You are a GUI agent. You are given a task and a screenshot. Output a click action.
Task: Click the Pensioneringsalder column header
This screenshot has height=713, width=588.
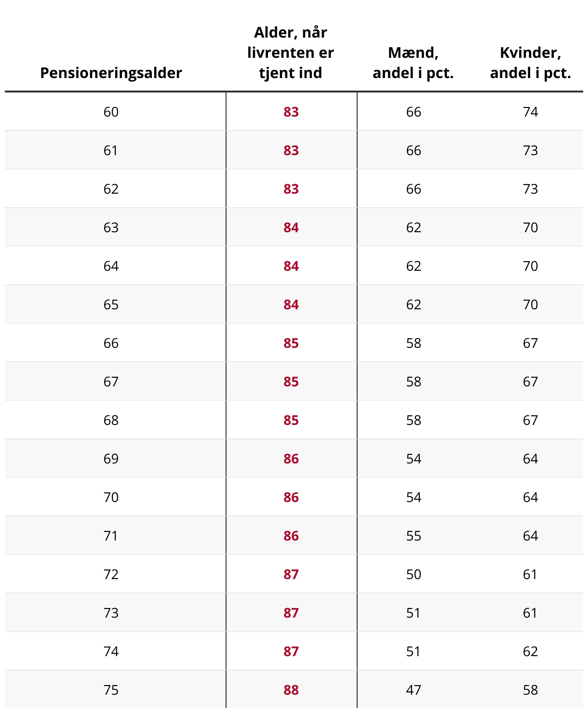click(111, 73)
